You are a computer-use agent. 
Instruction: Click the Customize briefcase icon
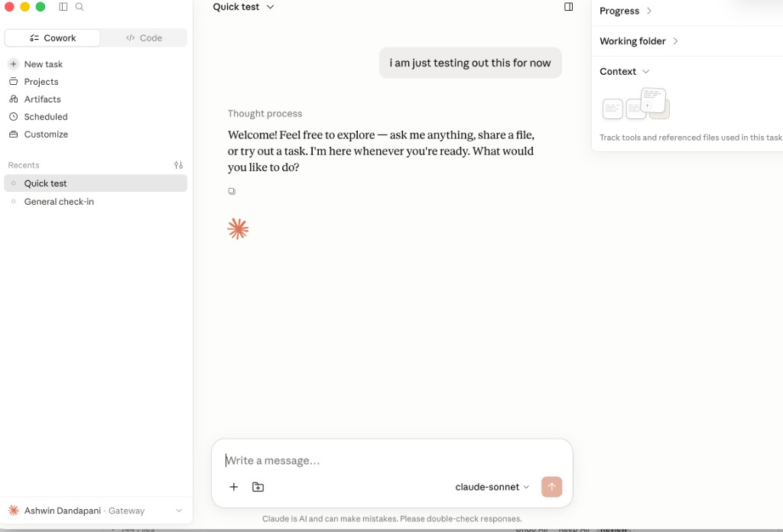[14, 134]
